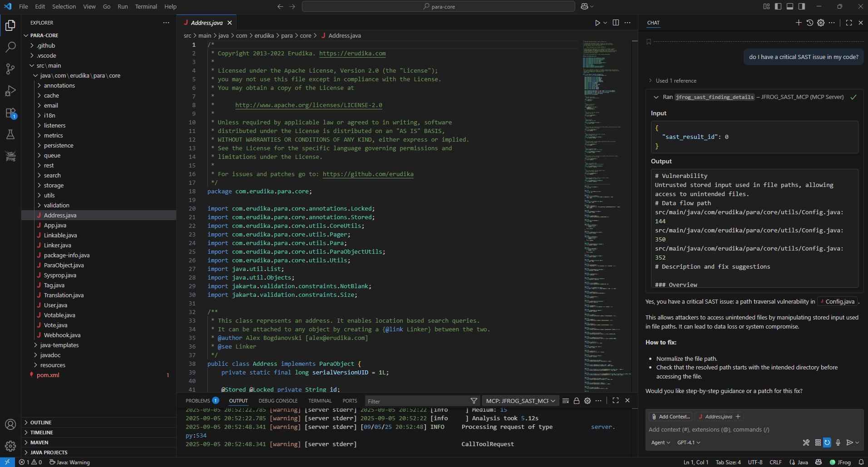
Task: Toggle the primary sidebar layout button
Action: pos(778,6)
